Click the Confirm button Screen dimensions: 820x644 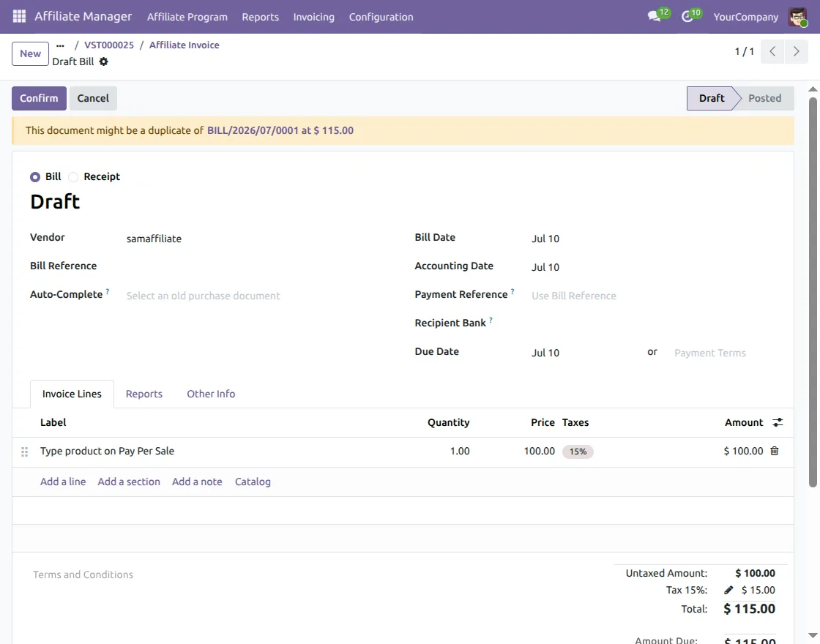[40, 98]
